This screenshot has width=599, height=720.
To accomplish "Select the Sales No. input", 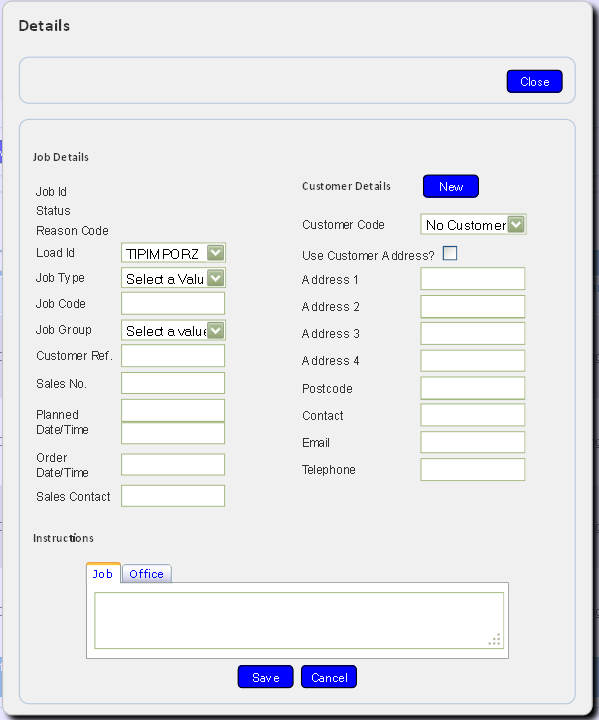I will 173,383.
